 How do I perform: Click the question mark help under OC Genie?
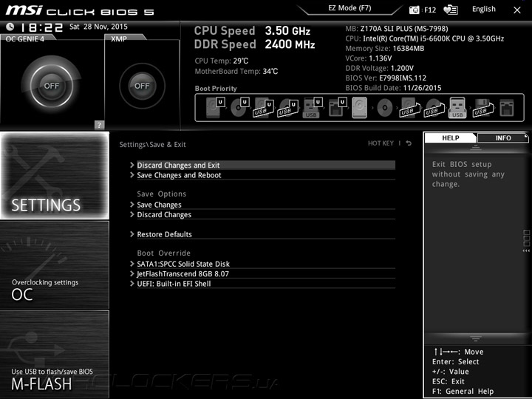pos(99,125)
